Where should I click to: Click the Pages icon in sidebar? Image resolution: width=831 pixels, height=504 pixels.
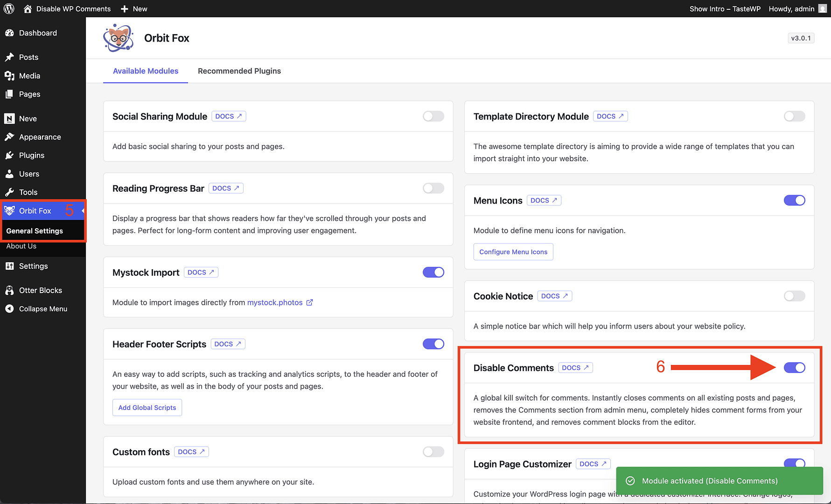coord(9,94)
